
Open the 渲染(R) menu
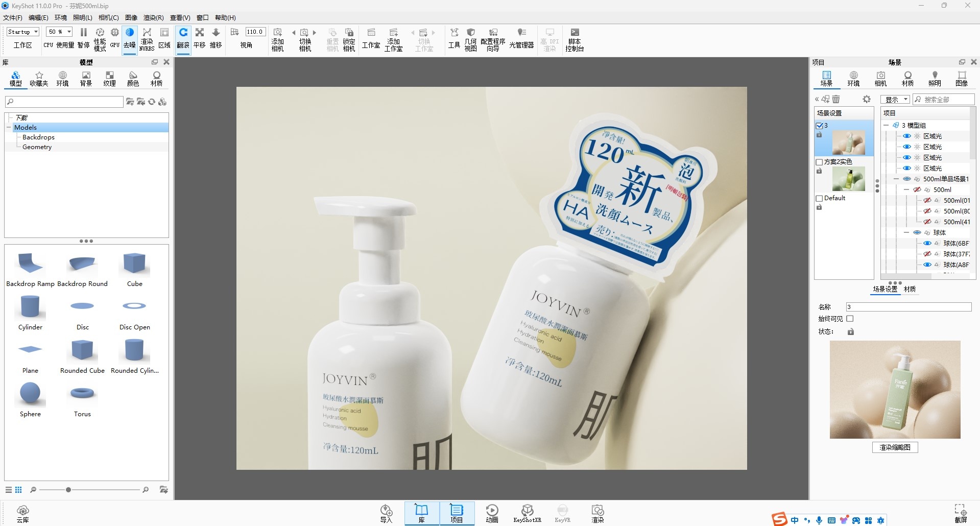pyautogui.click(x=154, y=17)
